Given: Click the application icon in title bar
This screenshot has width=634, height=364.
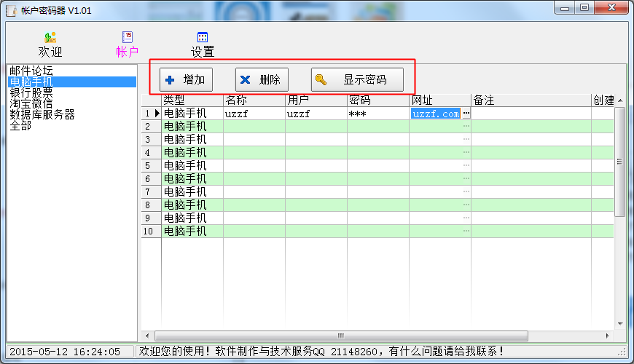Looking at the screenshot, I should [12, 10].
